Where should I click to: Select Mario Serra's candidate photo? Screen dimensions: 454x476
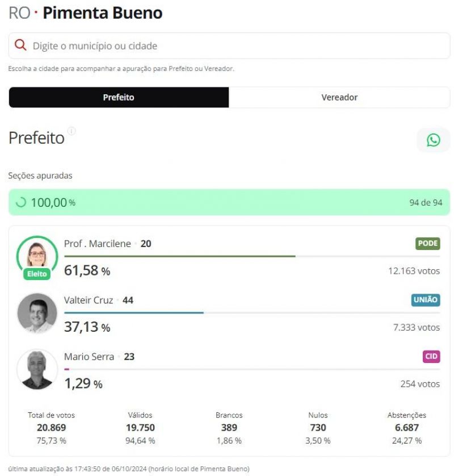pyautogui.click(x=37, y=369)
